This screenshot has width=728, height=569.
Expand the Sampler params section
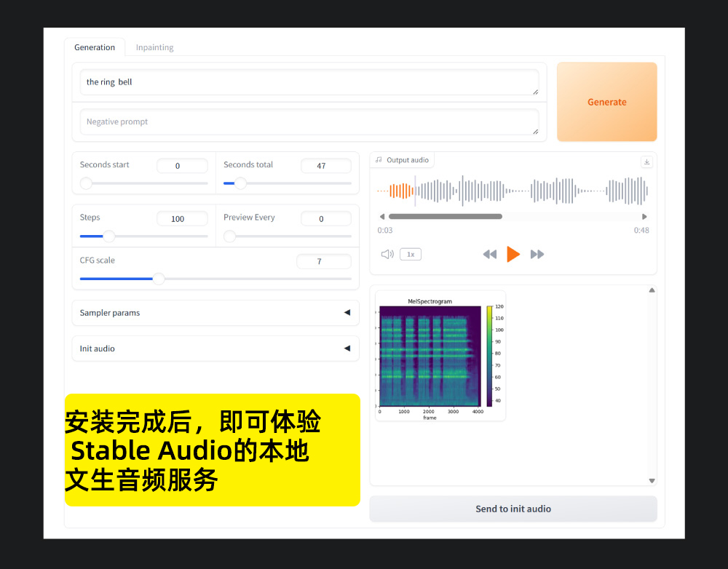[215, 312]
